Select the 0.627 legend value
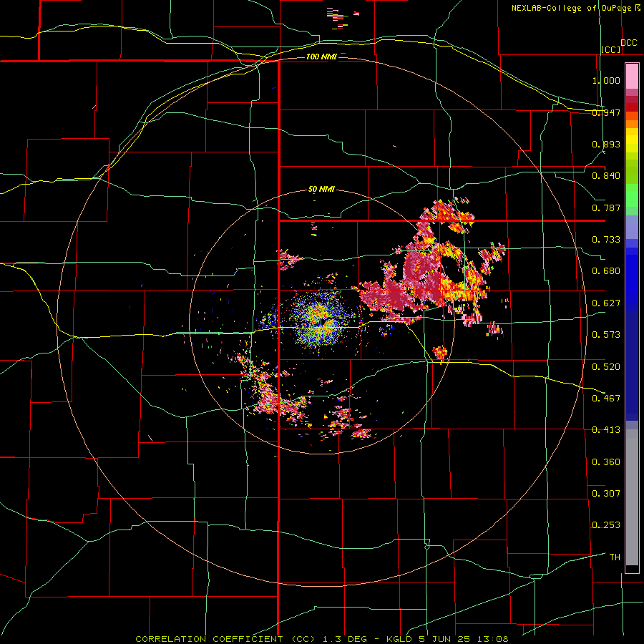Image resolution: width=644 pixels, height=644 pixels. pyautogui.click(x=606, y=303)
